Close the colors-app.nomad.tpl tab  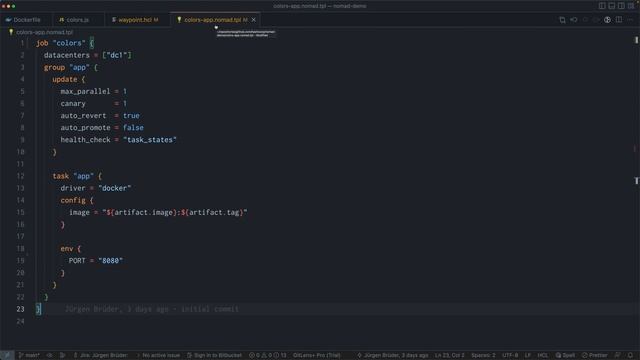254,20
